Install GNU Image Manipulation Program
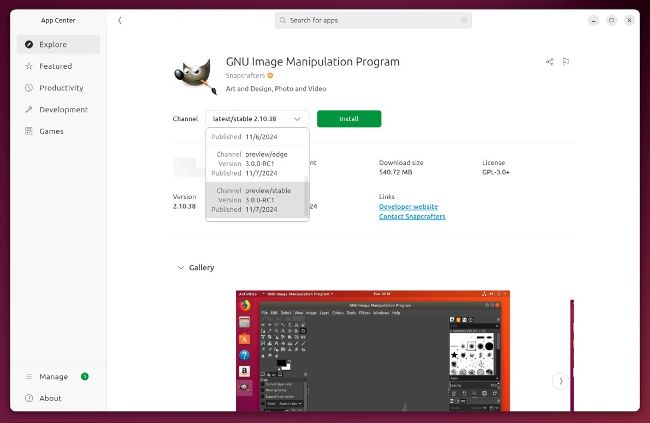650x423 pixels. pyautogui.click(x=349, y=119)
